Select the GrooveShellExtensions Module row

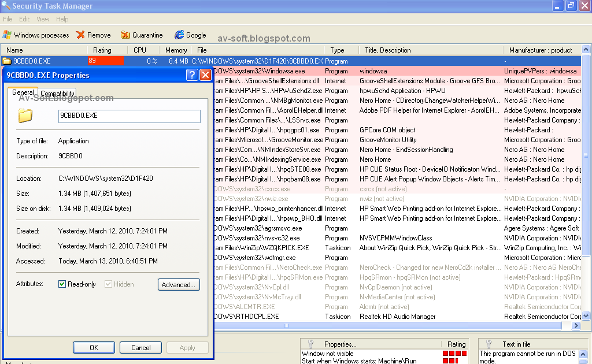click(397, 81)
